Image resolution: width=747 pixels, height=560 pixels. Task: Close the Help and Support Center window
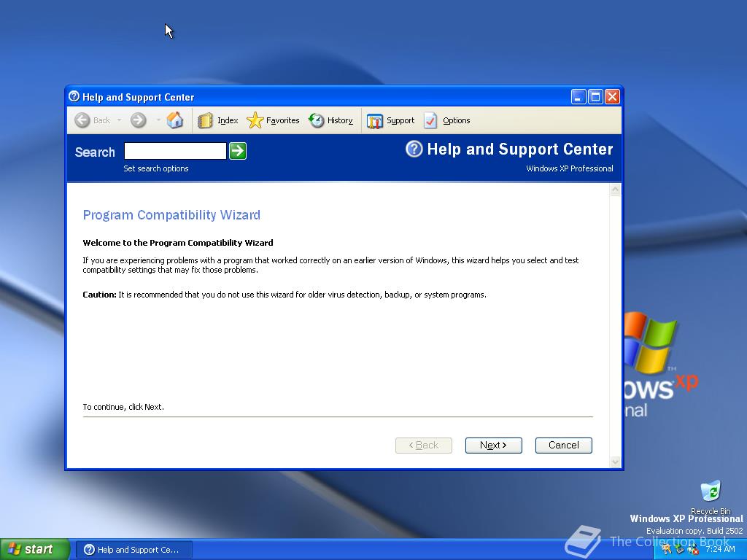pos(612,97)
